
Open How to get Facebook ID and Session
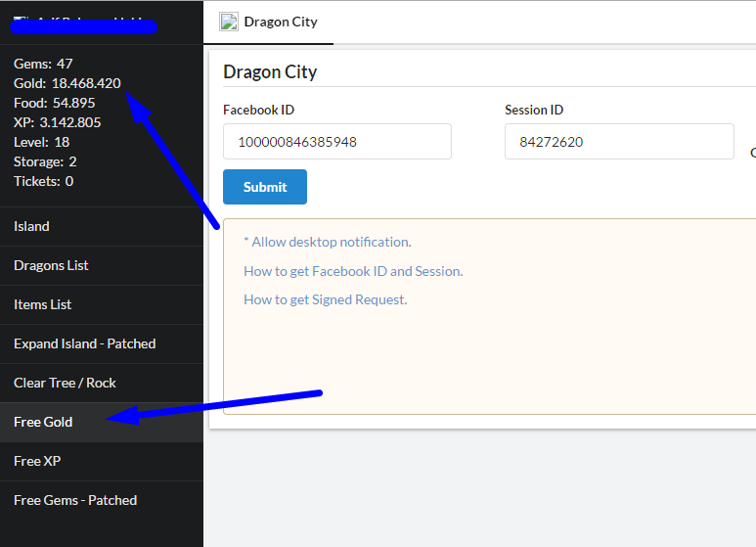353,271
